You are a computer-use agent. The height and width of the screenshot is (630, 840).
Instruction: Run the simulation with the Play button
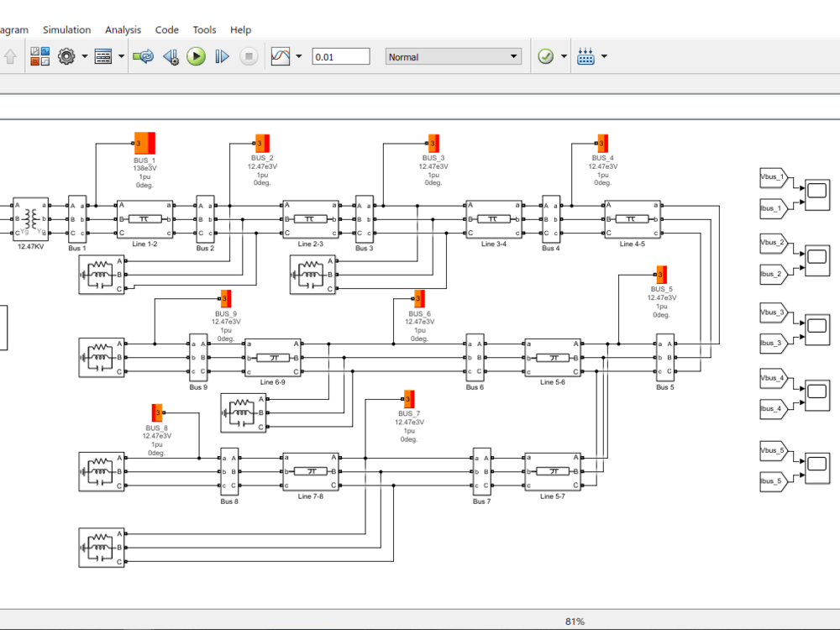196,56
